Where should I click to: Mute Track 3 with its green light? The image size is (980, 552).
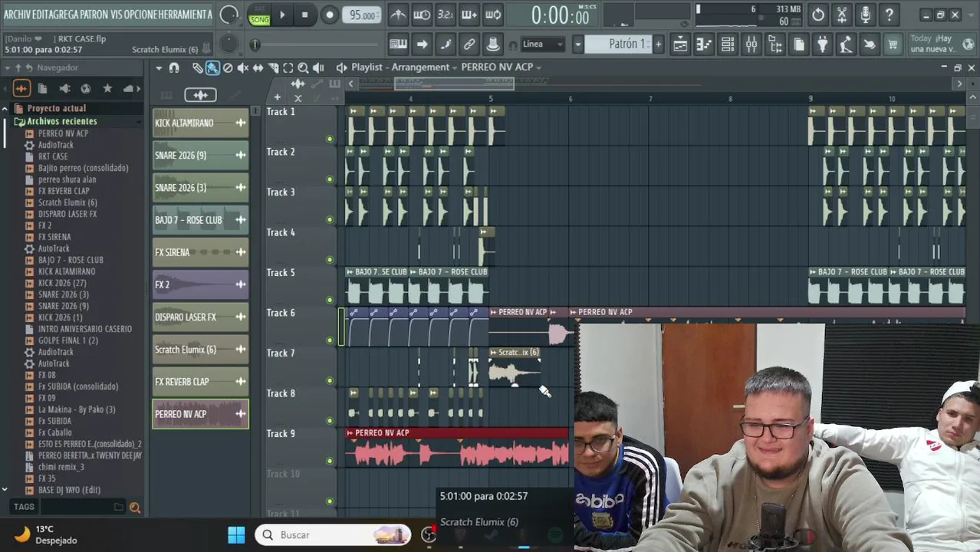click(x=330, y=220)
